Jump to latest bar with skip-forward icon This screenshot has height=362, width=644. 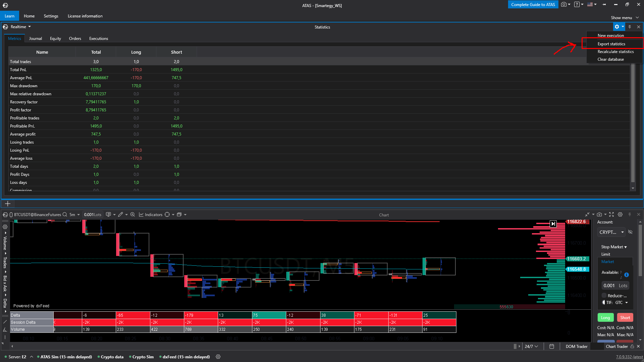pos(553,224)
